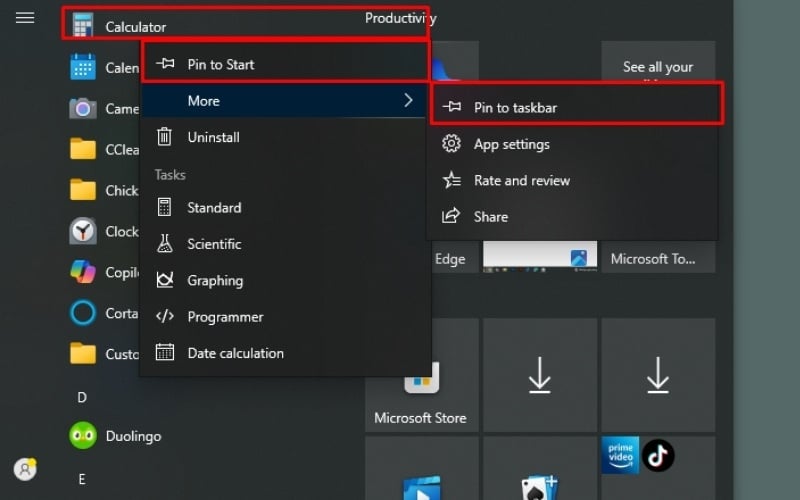Expand the More submenu chevron
Image resolution: width=800 pixels, height=500 pixels.
click(408, 100)
